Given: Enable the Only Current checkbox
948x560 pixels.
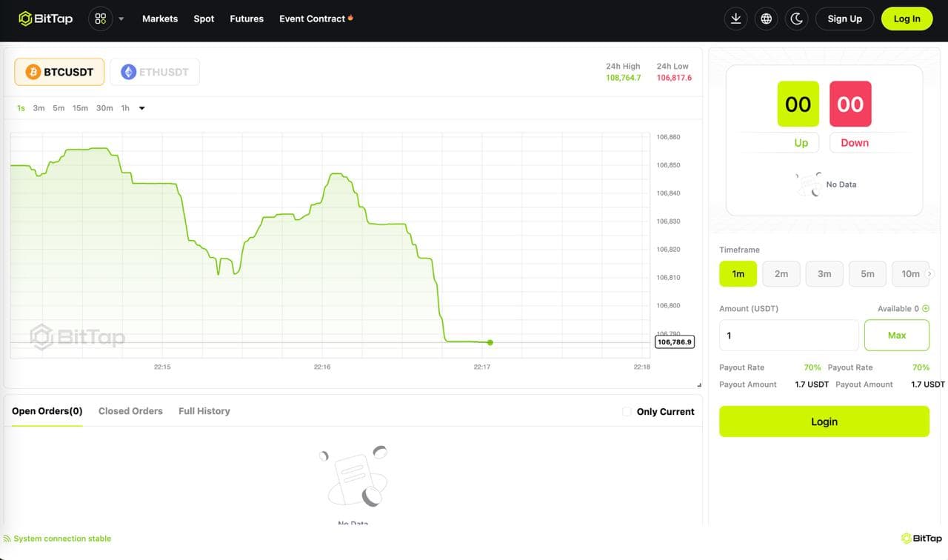Looking at the screenshot, I should click(x=627, y=412).
